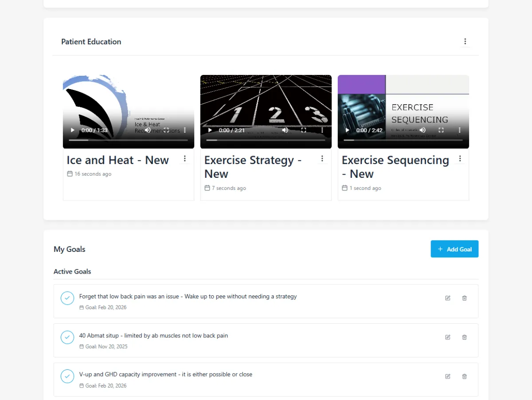Viewport: 532px width, 400px height.
Task: Click the Add Goal button
Action: 454,249
